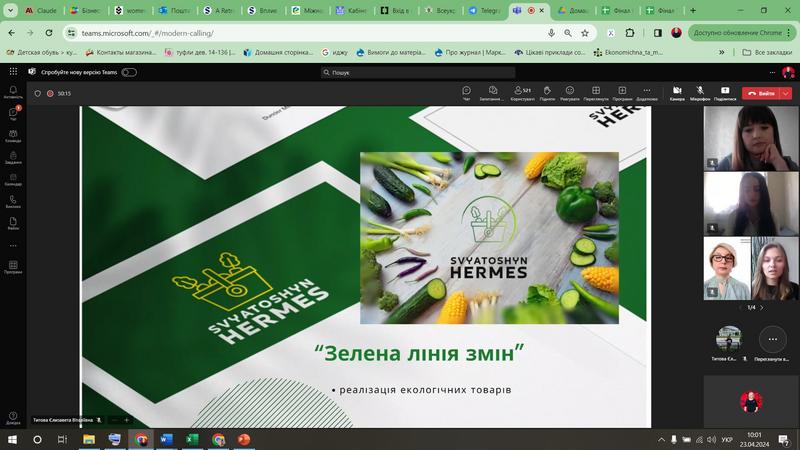The width and height of the screenshot is (800, 450).
Task: Open Help in the Teams sidebar
Action: 13,418
